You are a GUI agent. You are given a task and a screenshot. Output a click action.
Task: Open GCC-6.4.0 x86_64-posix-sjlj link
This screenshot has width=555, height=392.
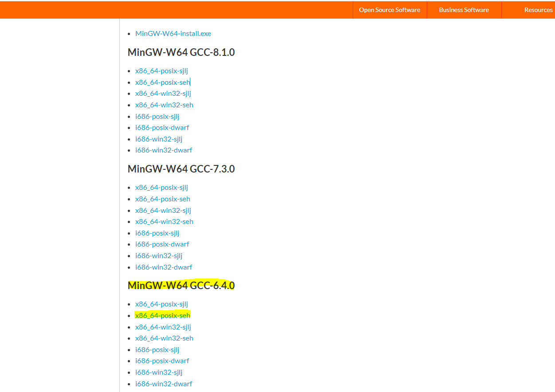click(161, 304)
